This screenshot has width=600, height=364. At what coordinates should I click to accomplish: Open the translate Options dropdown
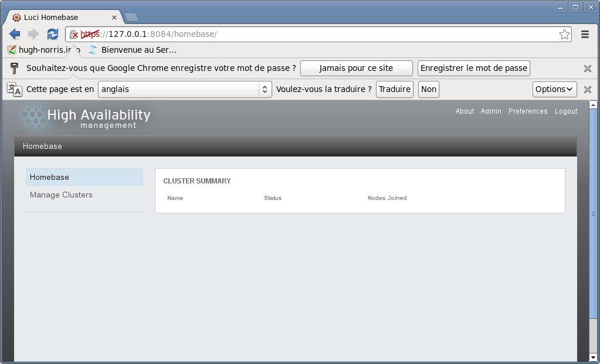(x=554, y=89)
